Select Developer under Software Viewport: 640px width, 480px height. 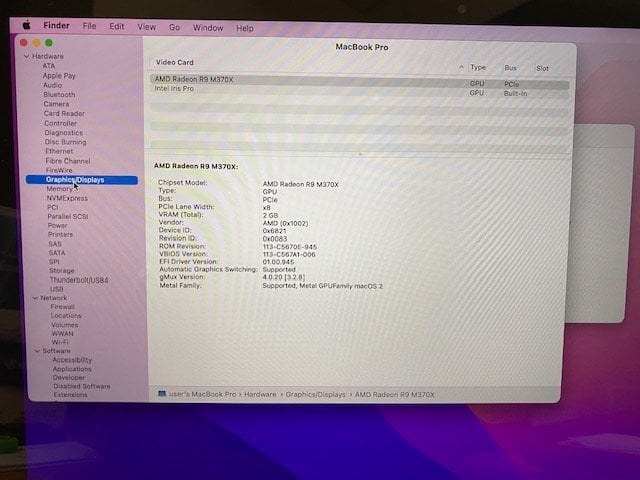pyautogui.click(x=69, y=378)
